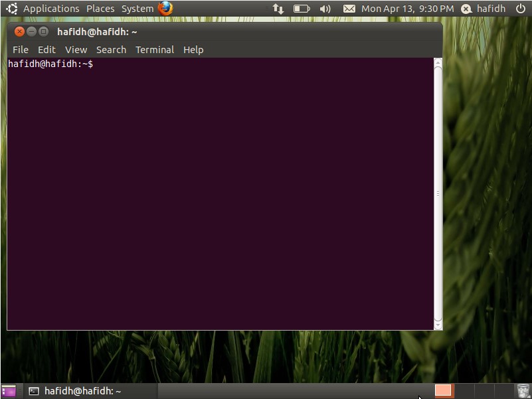
Task: Check the battery status icon
Action: (x=302, y=9)
